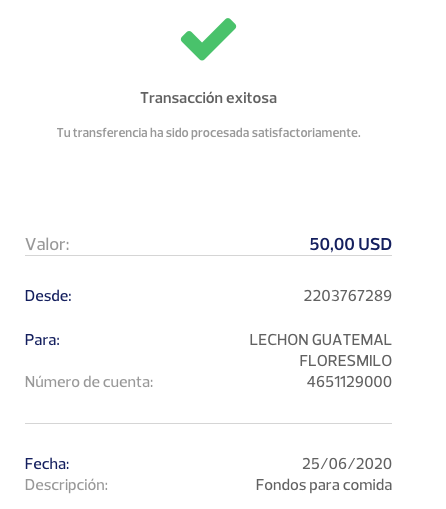
Task: Click the Descripción label
Action: coord(66,485)
